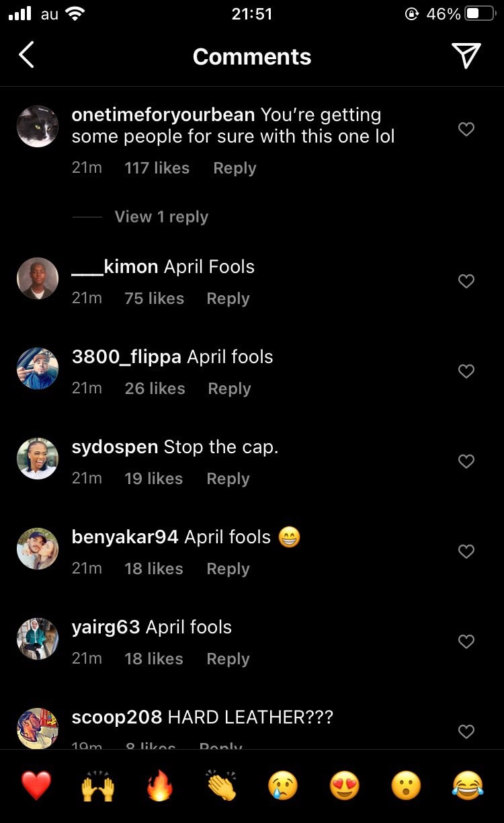Viewport: 504px width, 823px height.
Task: Open scoop208's profile avatar
Action: pyautogui.click(x=38, y=728)
